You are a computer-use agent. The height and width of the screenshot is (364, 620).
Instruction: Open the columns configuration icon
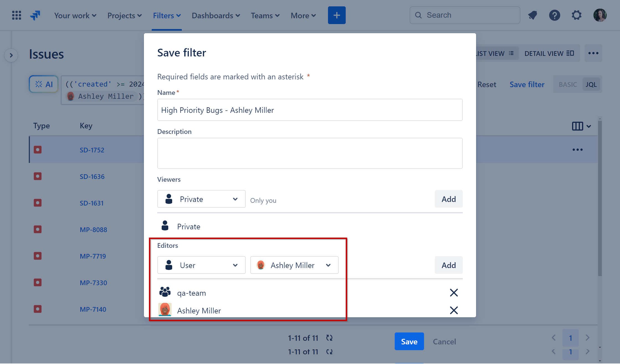click(x=577, y=126)
